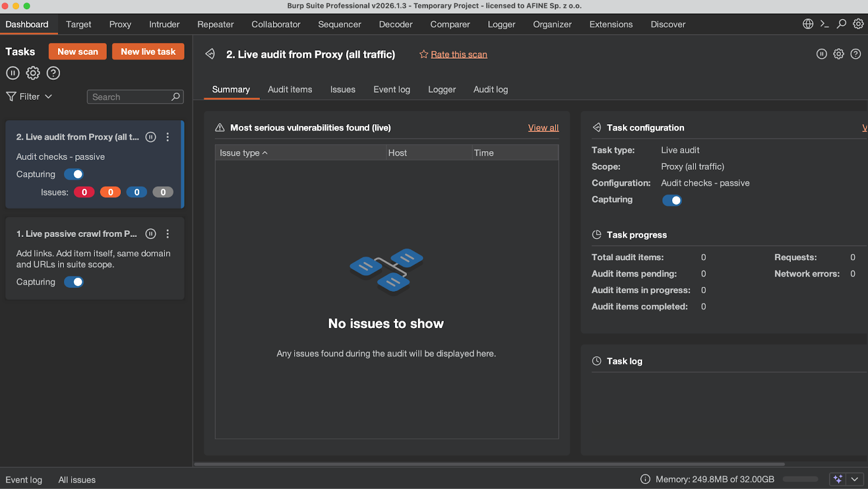Expand the status bar chevron dropdown

[854, 479]
